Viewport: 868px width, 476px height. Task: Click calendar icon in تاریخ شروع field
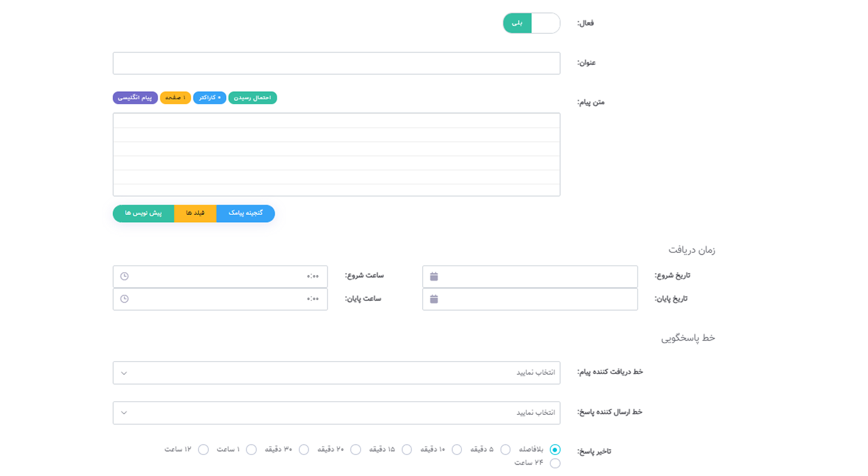pyautogui.click(x=434, y=276)
